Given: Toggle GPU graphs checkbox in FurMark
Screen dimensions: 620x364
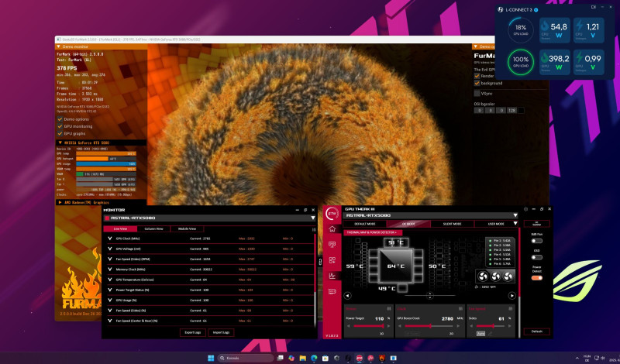Looking at the screenshot, I should click(x=60, y=133).
